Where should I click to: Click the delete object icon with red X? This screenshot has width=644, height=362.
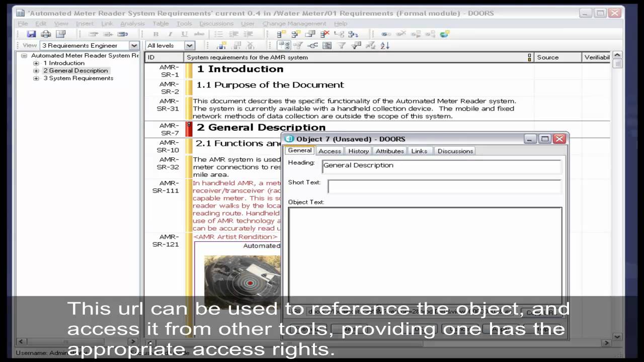[x=325, y=34]
